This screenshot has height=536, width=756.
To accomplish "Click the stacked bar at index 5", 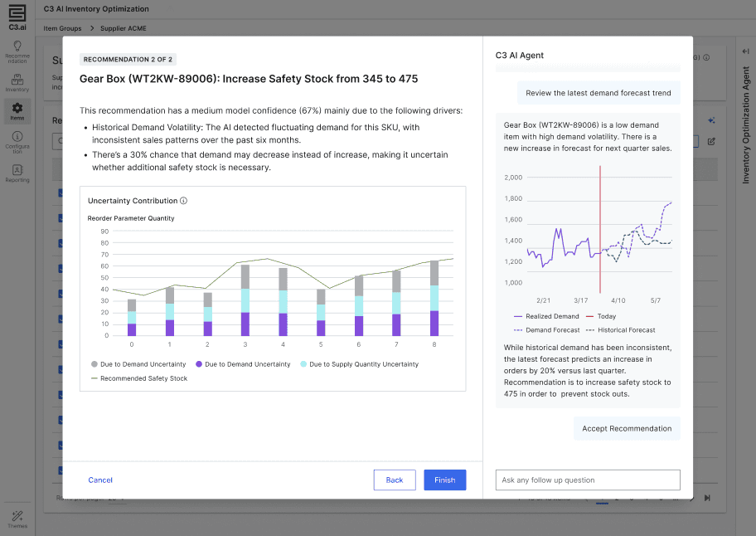I will [x=321, y=313].
